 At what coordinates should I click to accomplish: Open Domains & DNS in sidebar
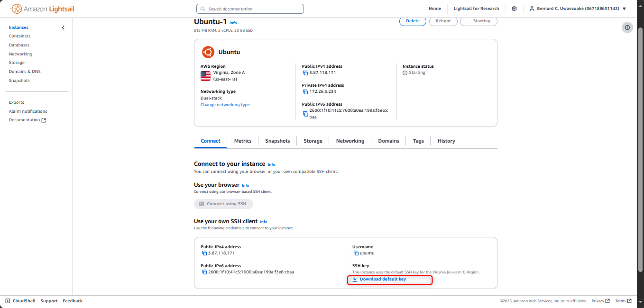point(25,72)
